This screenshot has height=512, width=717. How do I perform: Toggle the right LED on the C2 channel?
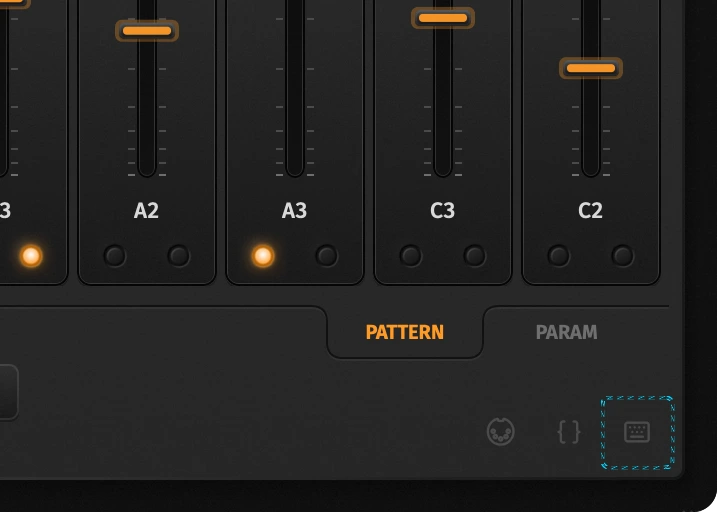(x=623, y=256)
